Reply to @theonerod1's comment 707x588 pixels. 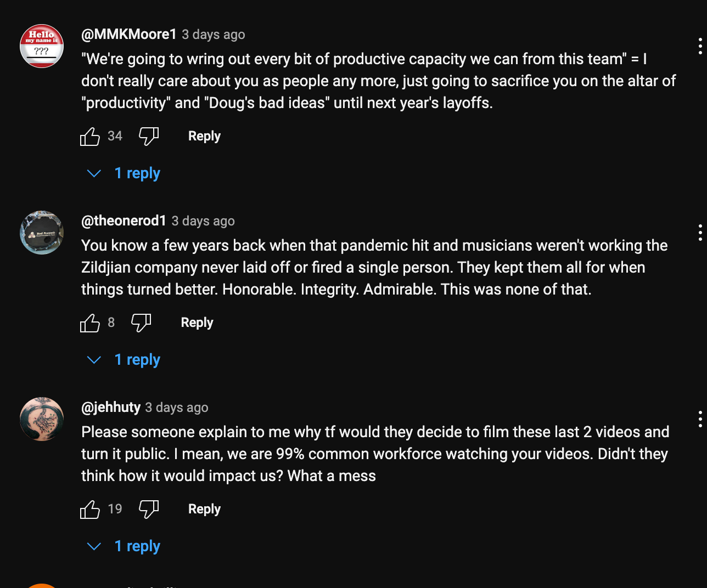(x=197, y=323)
